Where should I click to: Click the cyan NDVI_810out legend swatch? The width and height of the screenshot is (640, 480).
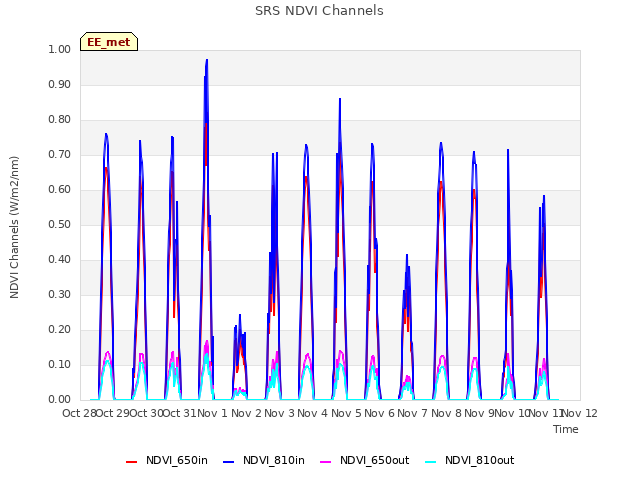(431, 462)
